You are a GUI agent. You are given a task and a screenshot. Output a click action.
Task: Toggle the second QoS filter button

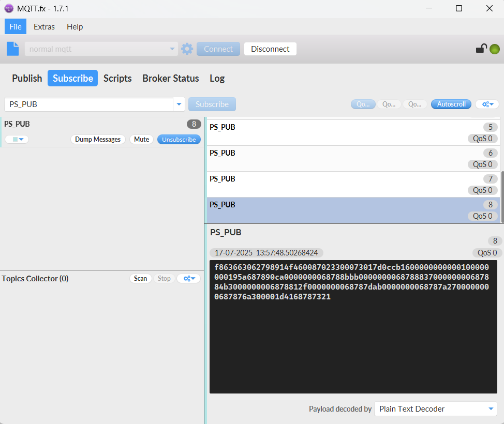pyautogui.click(x=389, y=104)
